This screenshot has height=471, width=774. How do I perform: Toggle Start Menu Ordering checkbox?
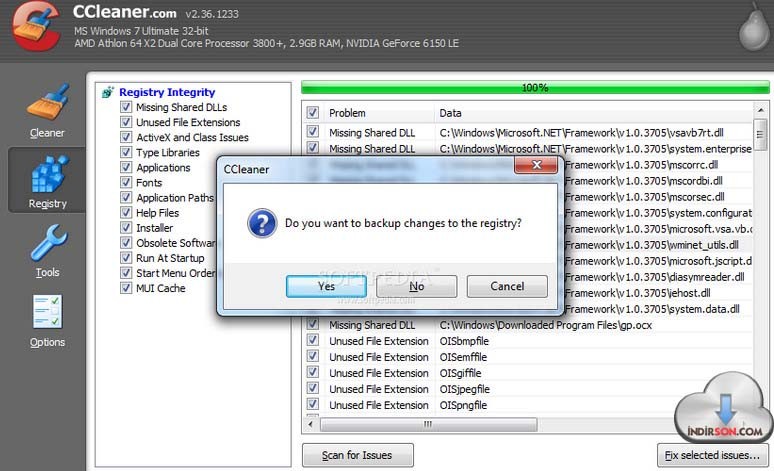126,273
